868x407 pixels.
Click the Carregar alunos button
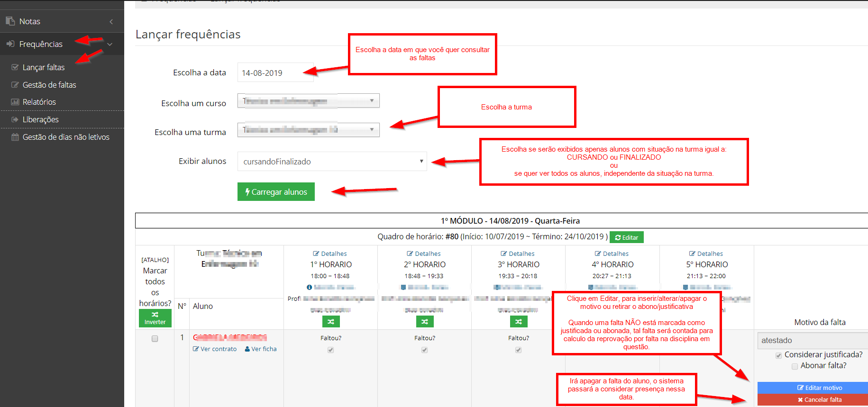276,192
